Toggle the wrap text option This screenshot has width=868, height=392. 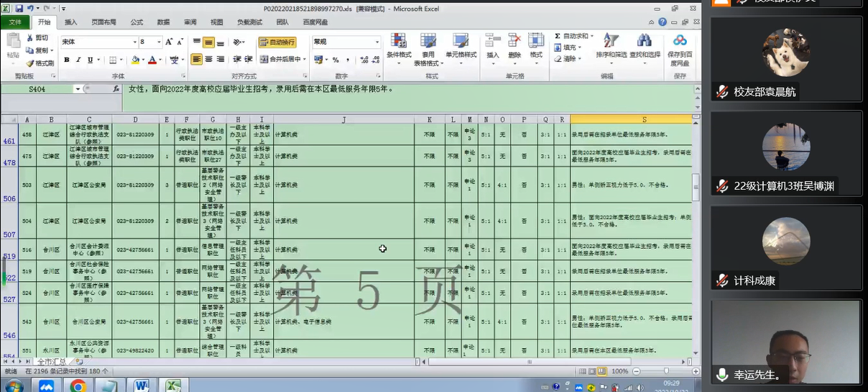click(277, 42)
